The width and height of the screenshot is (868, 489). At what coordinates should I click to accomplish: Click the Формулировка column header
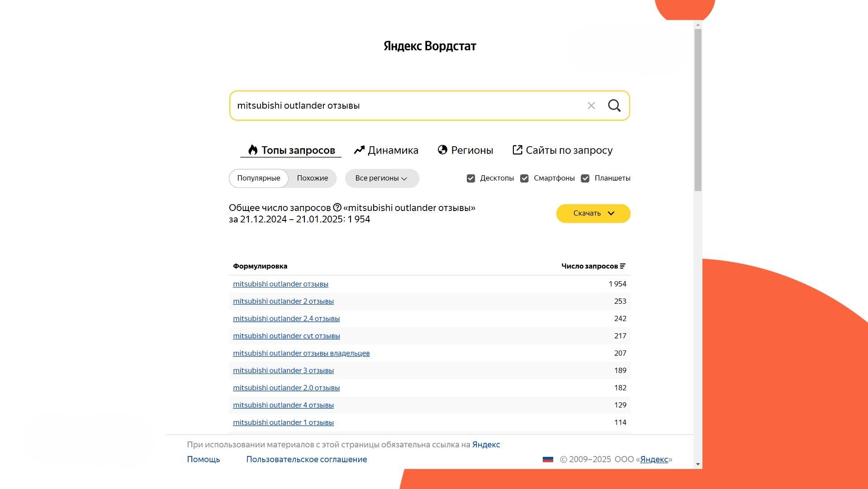[260, 266]
